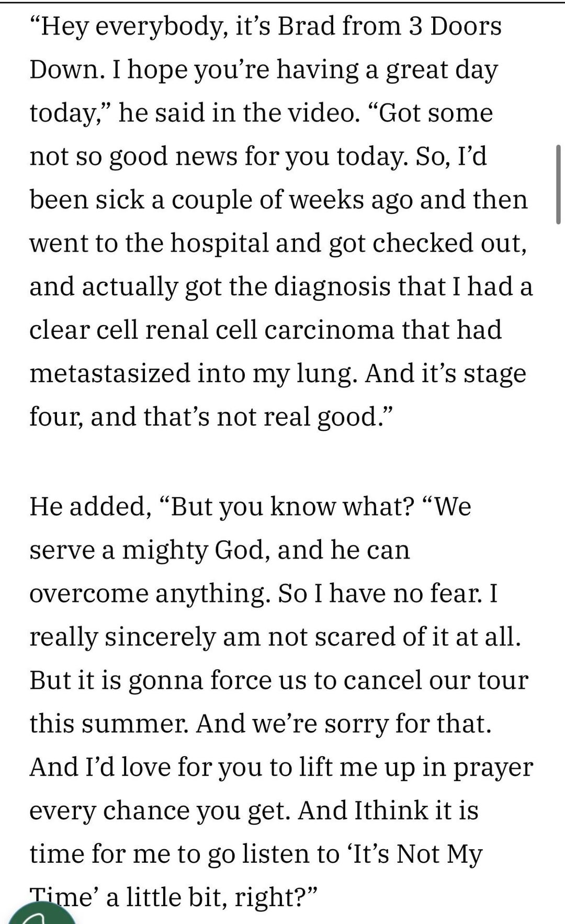Click the word "sincerely"
The width and height of the screenshot is (565, 924).
161,637
